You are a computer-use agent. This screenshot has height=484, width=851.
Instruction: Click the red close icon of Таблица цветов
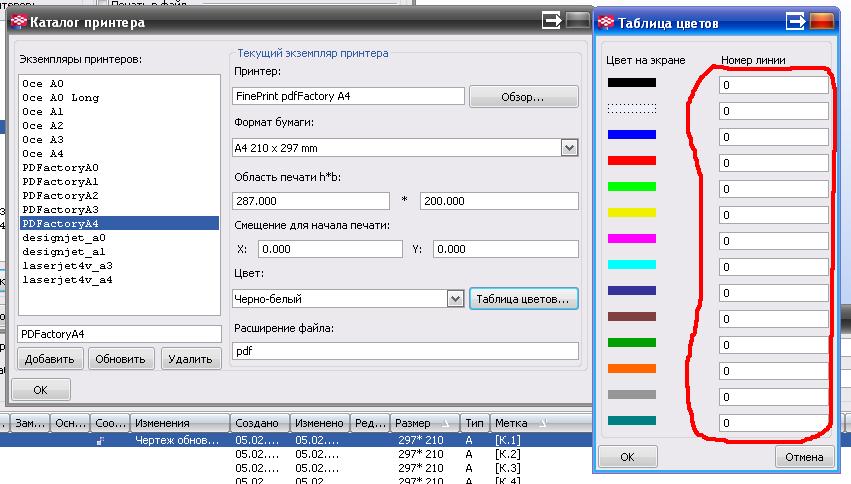822,21
